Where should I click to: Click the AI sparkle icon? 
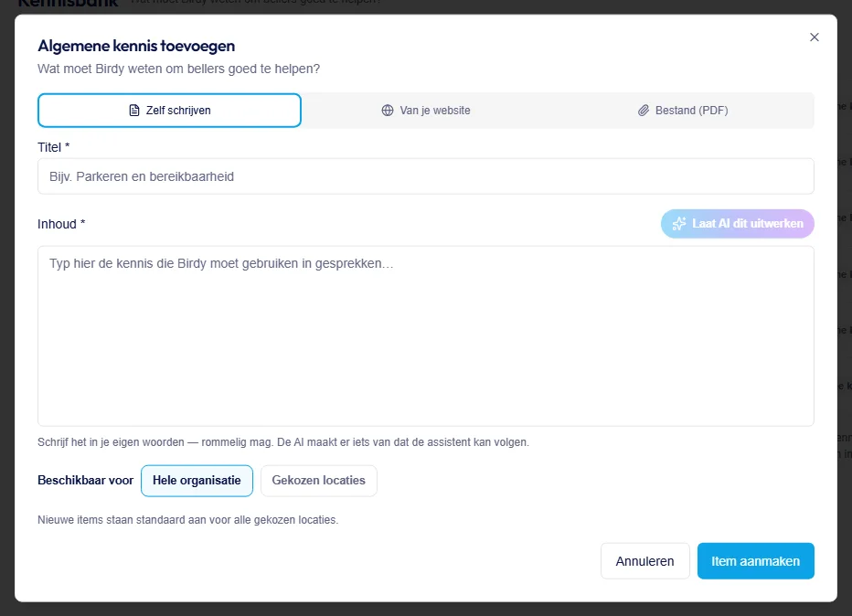679,224
